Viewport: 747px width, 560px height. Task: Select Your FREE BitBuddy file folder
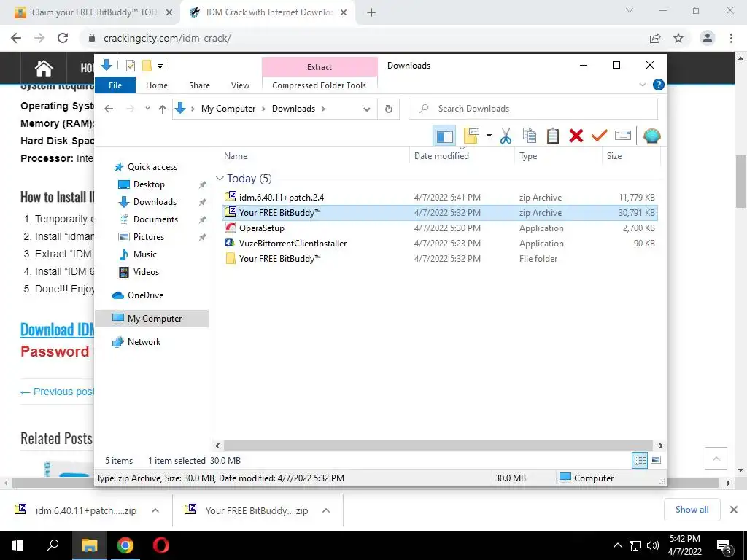coord(440,259)
